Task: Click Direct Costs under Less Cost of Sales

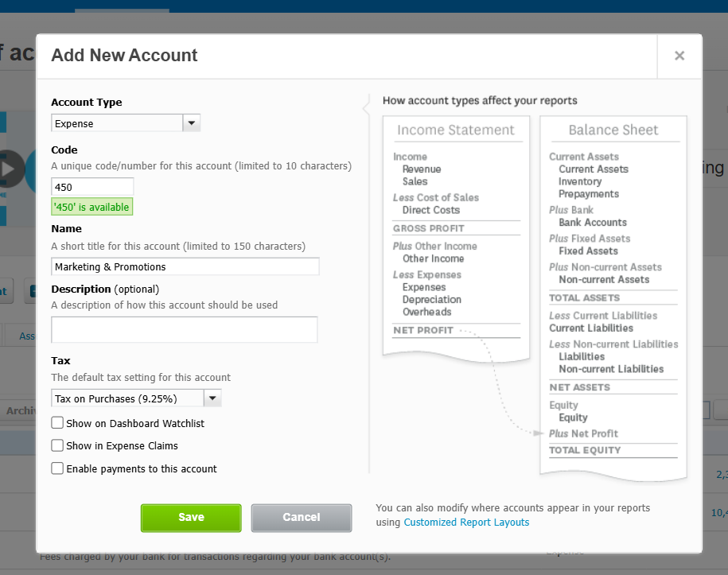Action: coord(431,210)
